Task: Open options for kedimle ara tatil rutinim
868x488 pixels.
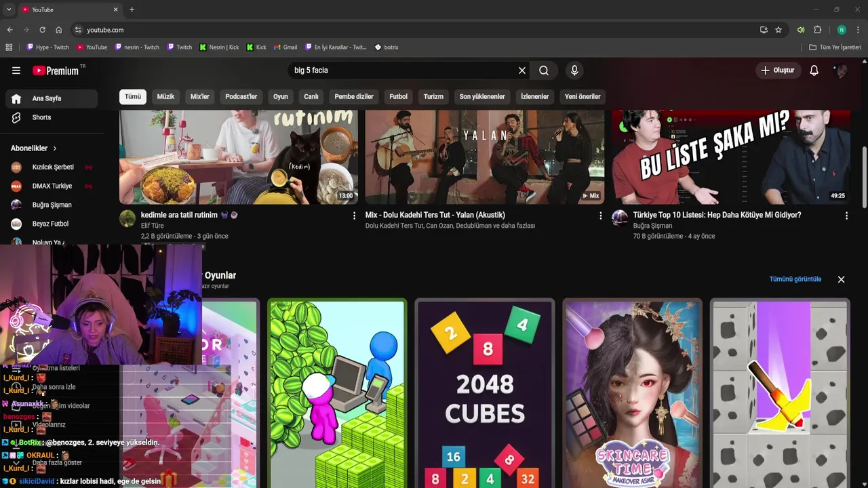Action: tap(354, 216)
